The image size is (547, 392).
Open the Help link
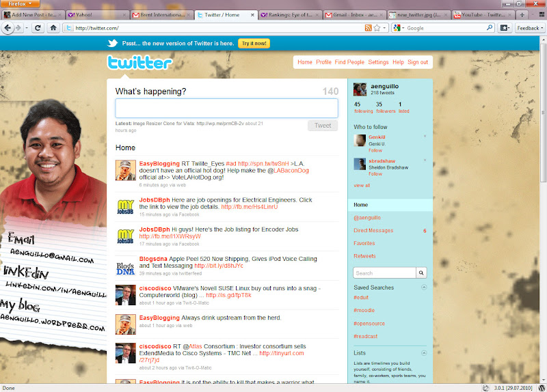coord(398,62)
